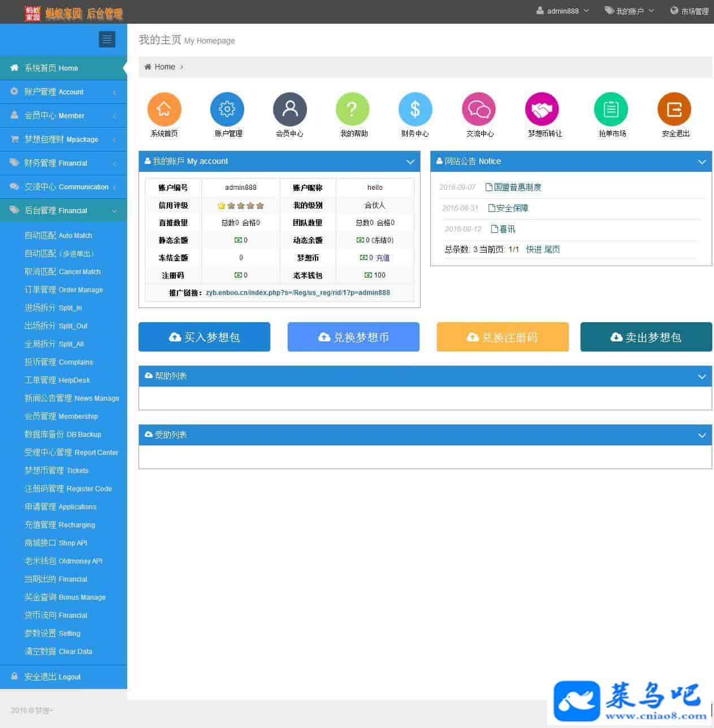
Task: Collapse the 网站公告 Notice panel
Action: (x=702, y=162)
